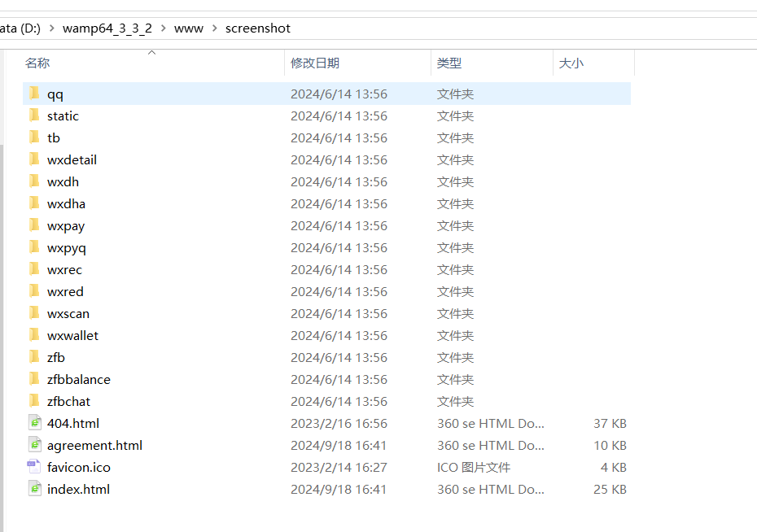757x532 pixels.
Task: Click the 404.html file icon
Action: click(x=34, y=423)
